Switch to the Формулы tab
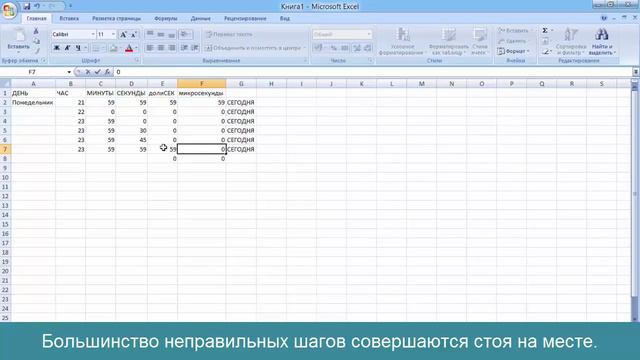The image size is (640, 360). tap(166, 18)
